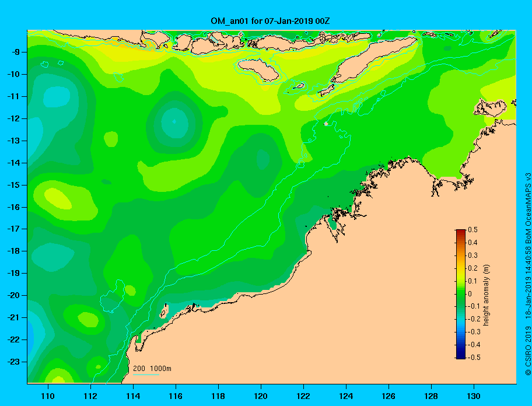The image size is (532, 406).
Task: Click the colorbar value '0.2'
Action: coord(473,268)
